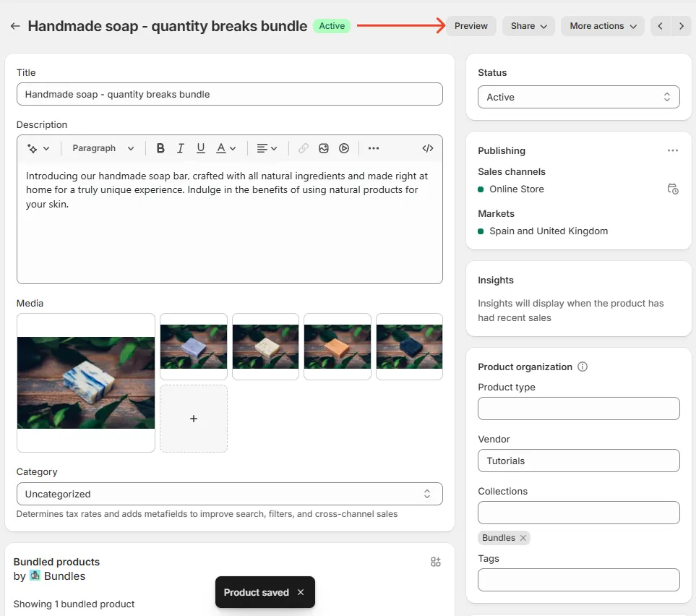
Task: Open the Status dropdown set to Active
Action: tap(578, 96)
